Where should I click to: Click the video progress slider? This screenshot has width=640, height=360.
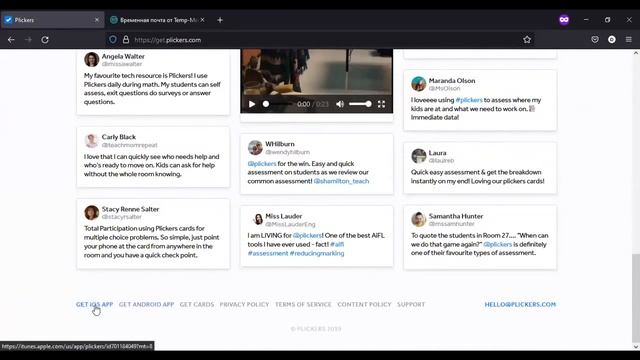coord(278,104)
